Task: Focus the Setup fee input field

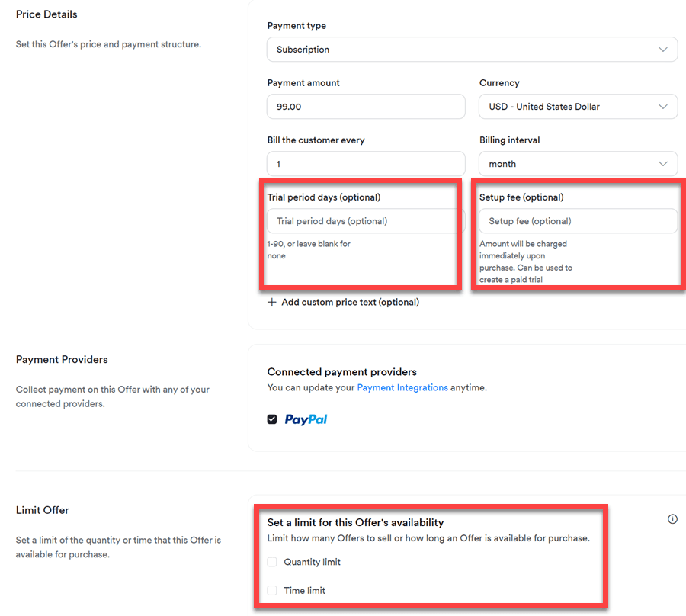Action: click(x=578, y=221)
